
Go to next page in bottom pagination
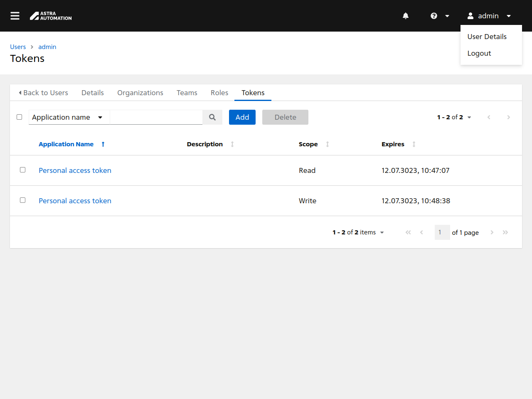[x=492, y=232]
